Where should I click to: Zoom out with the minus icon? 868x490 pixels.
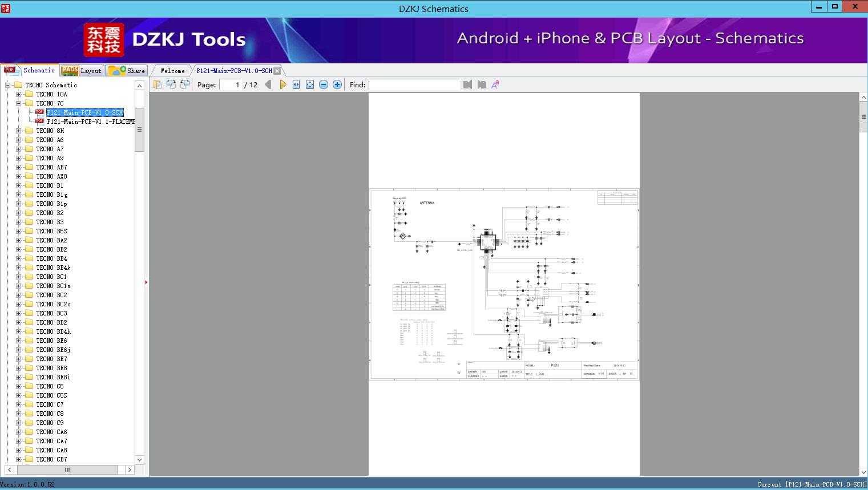324,84
